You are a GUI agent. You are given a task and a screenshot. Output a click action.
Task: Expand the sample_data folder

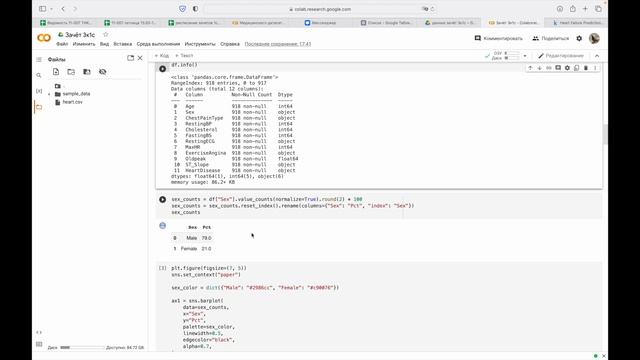[49, 94]
